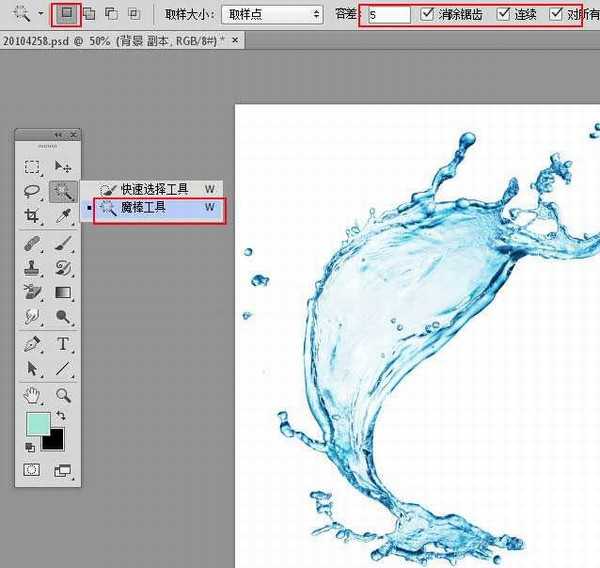
Task: Select the Gradient tool
Action: [x=63, y=292]
